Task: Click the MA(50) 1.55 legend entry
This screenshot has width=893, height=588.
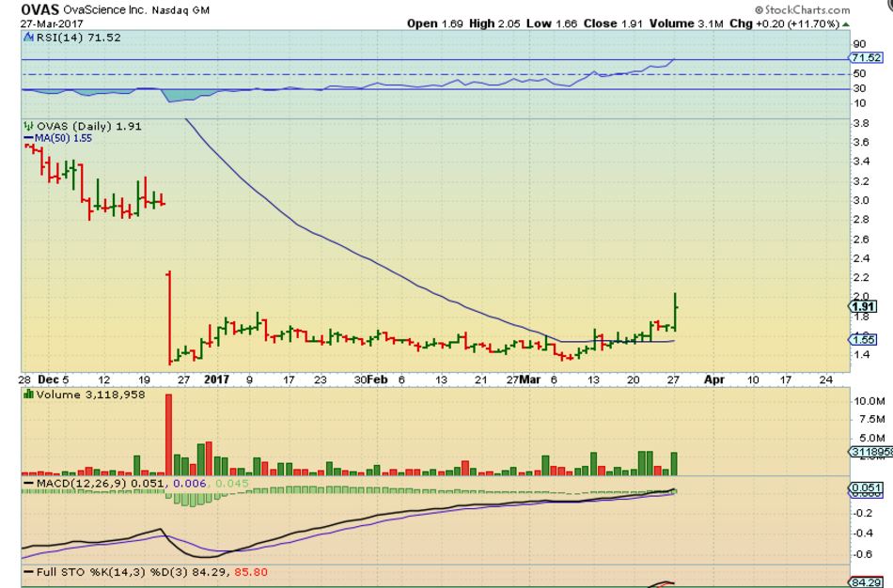Action: (63, 138)
